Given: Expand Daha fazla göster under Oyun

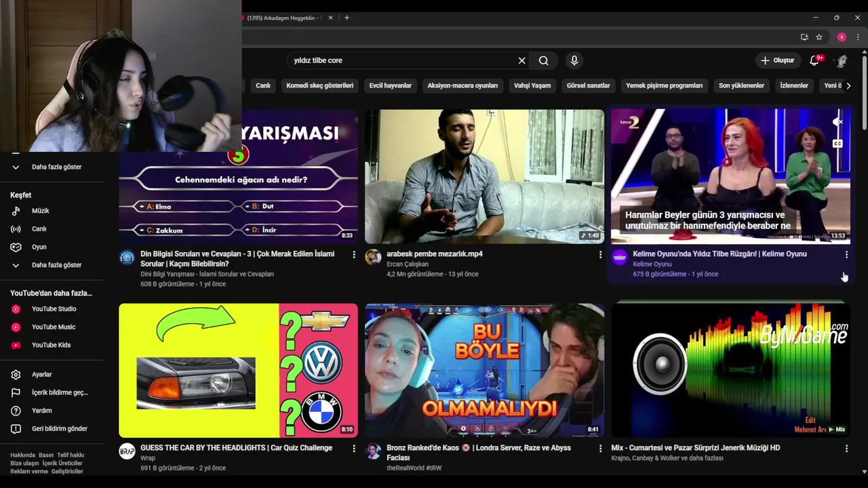Looking at the screenshot, I should pyautogui.click(x=52, y=265).
